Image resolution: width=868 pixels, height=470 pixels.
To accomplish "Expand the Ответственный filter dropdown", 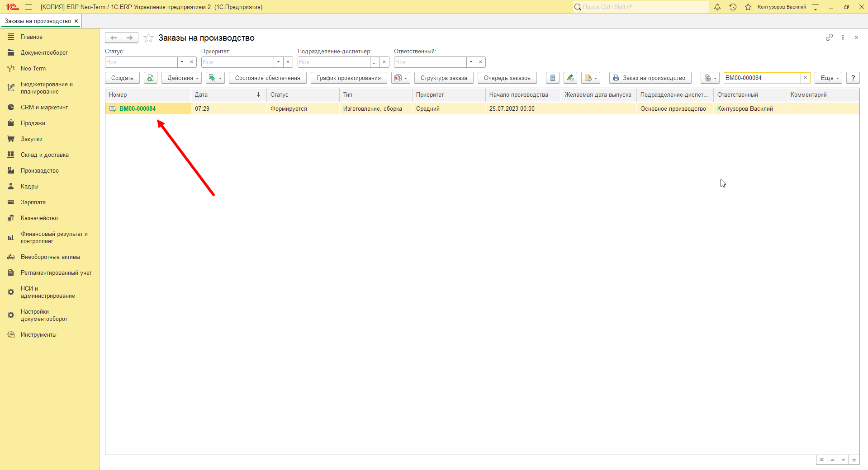I will click(471, 62).
